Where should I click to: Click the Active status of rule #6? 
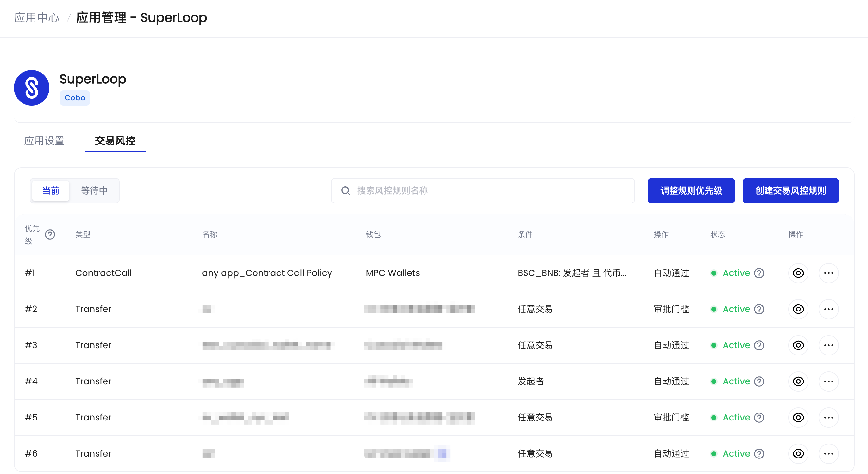736,453
